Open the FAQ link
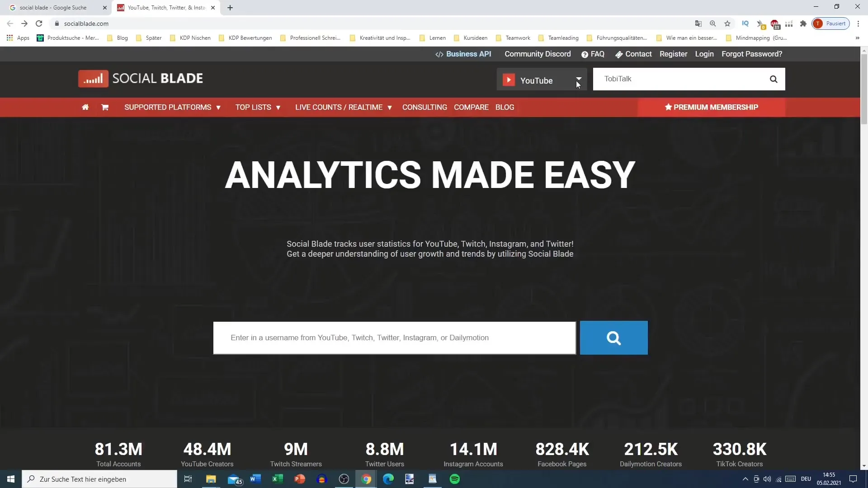 pos(593,54)
